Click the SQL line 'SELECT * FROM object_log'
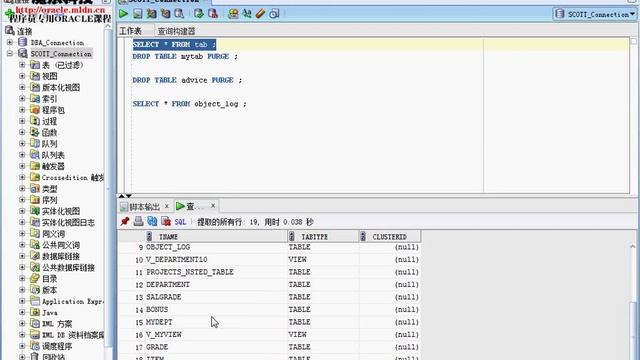 pyautogui.click(x=189, y=104)
